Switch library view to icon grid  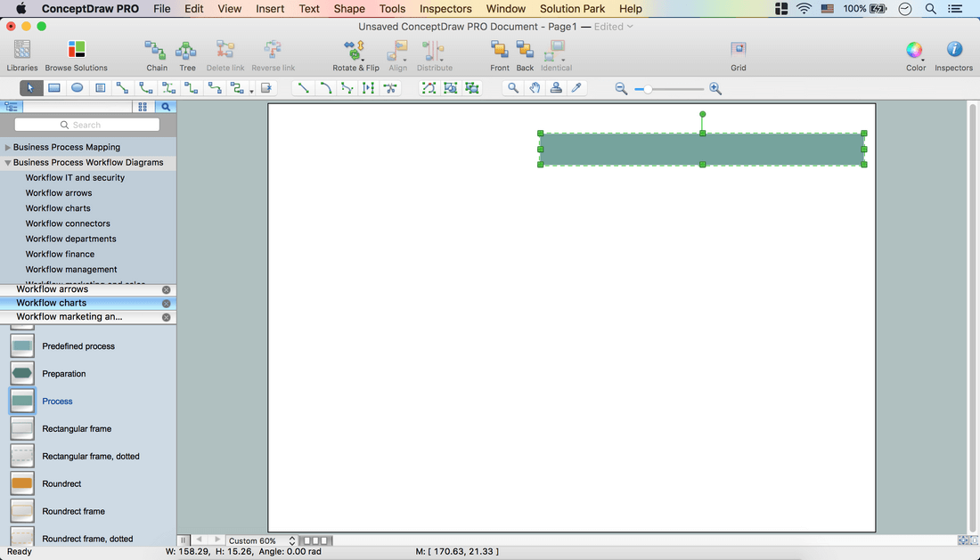click(x=143, y=107)
